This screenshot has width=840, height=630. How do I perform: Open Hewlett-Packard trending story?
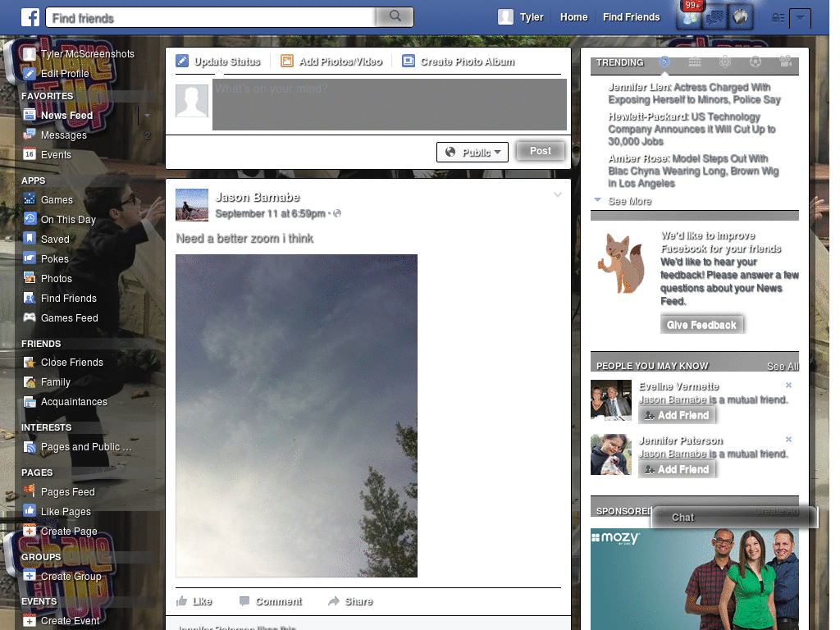(692, 129)
